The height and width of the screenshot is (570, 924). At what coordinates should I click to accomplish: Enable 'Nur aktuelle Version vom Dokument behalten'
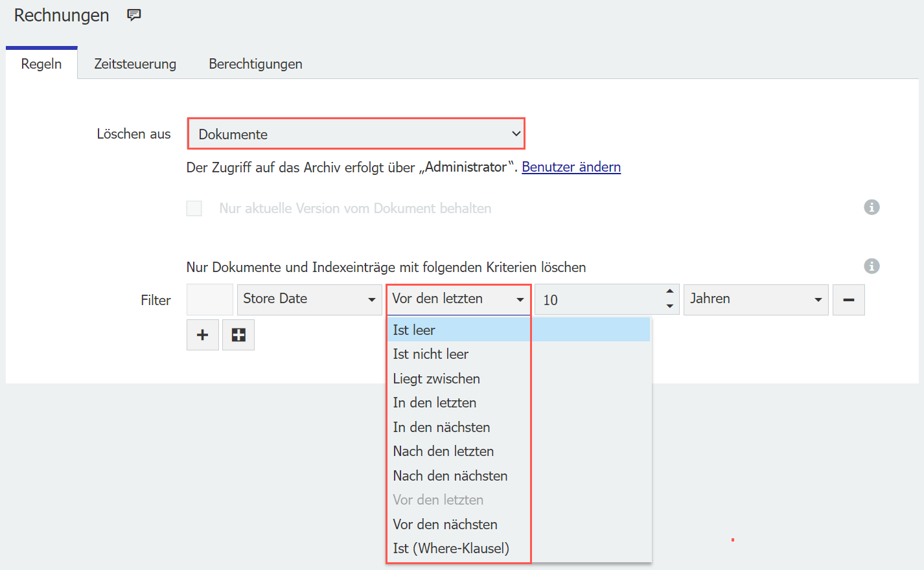point(194,208)
